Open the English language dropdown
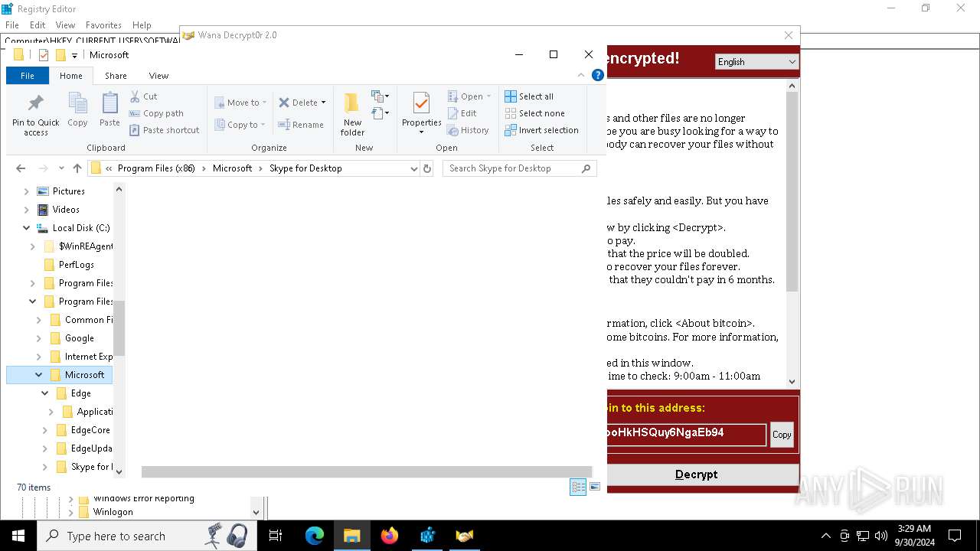Image resolution: width=980 pixels, height=551 pixels. pos(756,62)
